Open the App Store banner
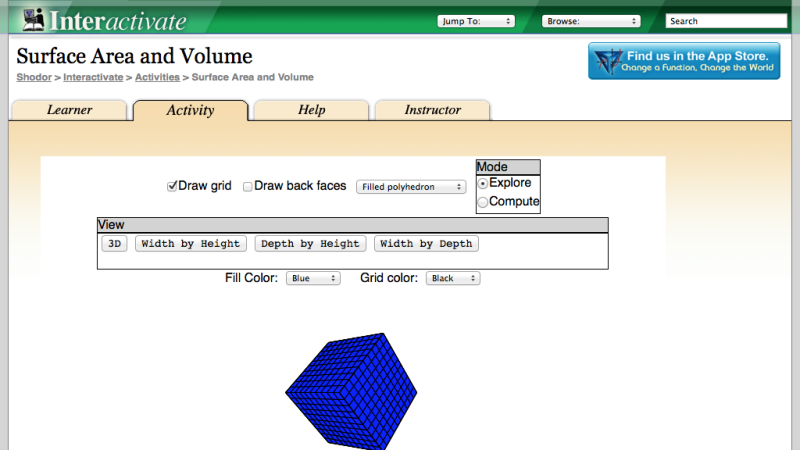Image resolution: width=800 pixels, height=450 pixels. 684,61
